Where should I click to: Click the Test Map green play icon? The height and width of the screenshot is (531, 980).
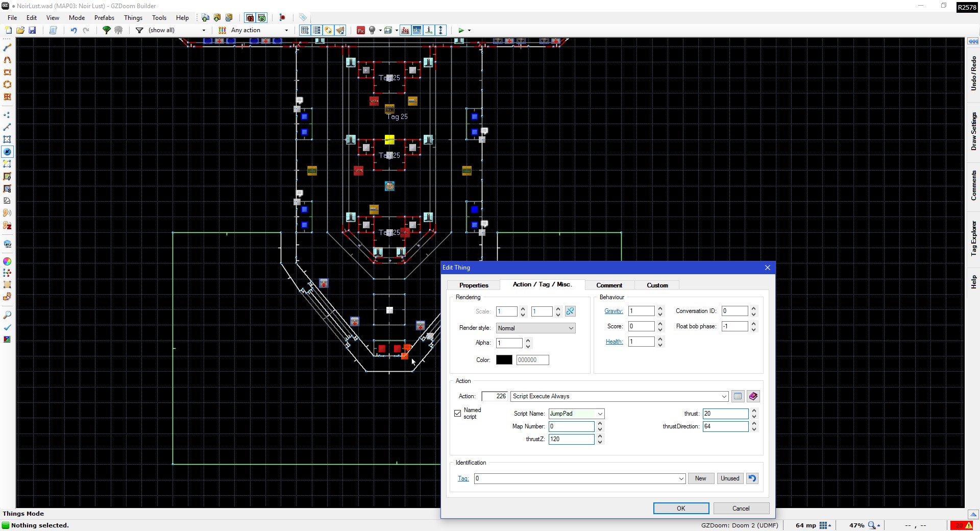point(461,30)
